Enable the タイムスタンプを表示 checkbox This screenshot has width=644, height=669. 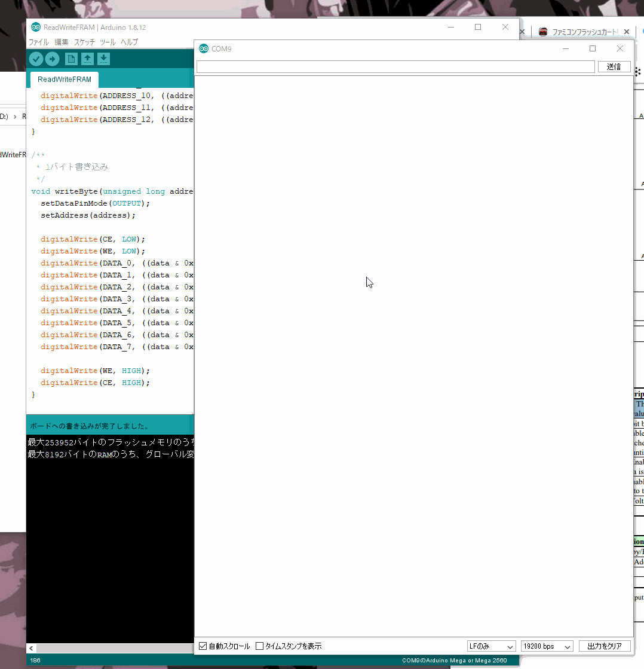259,646
